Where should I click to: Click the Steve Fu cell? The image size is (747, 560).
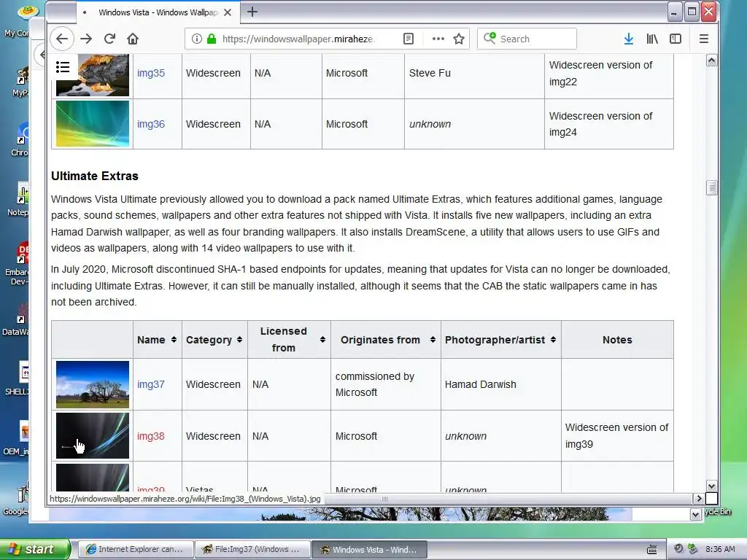(474, 73)
